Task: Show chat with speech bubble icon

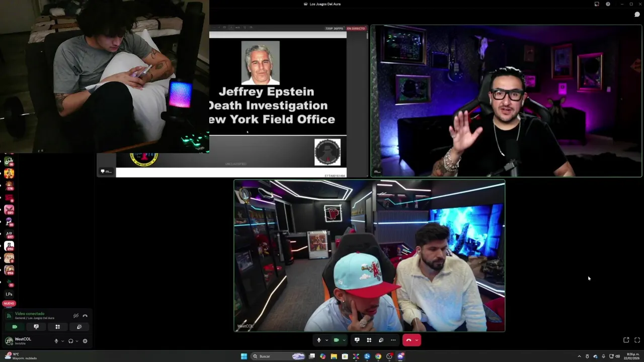Action: (x=636, y=14)
